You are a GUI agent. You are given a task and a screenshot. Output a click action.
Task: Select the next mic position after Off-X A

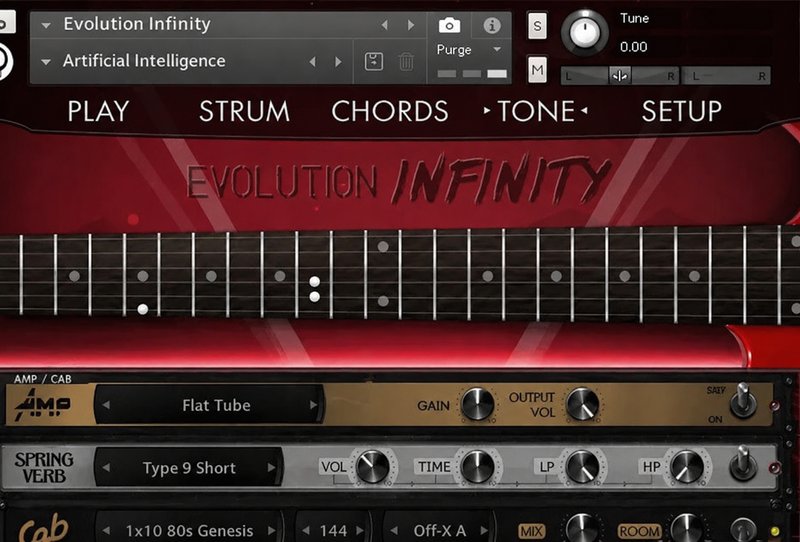pyautogui.click(x=484, y=531)
